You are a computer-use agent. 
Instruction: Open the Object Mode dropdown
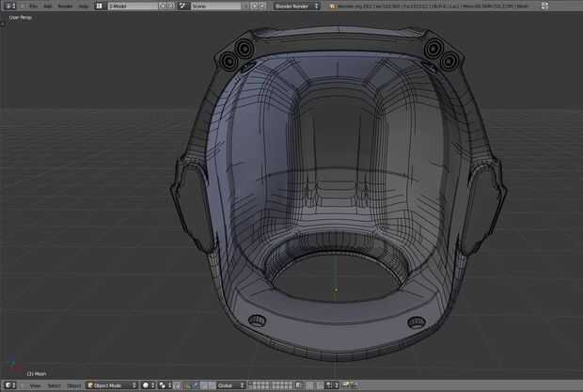[112, 385]
